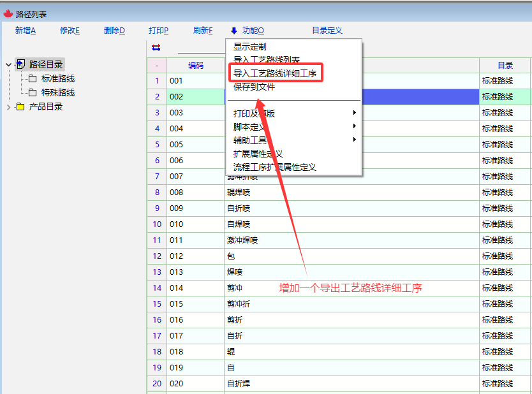Click the 编码 column header
Screen dimensions: 532x394
click(195, 65)
